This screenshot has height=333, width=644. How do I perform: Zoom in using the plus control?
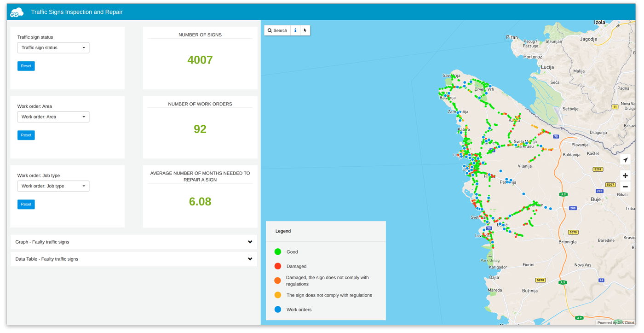[625, 175]
